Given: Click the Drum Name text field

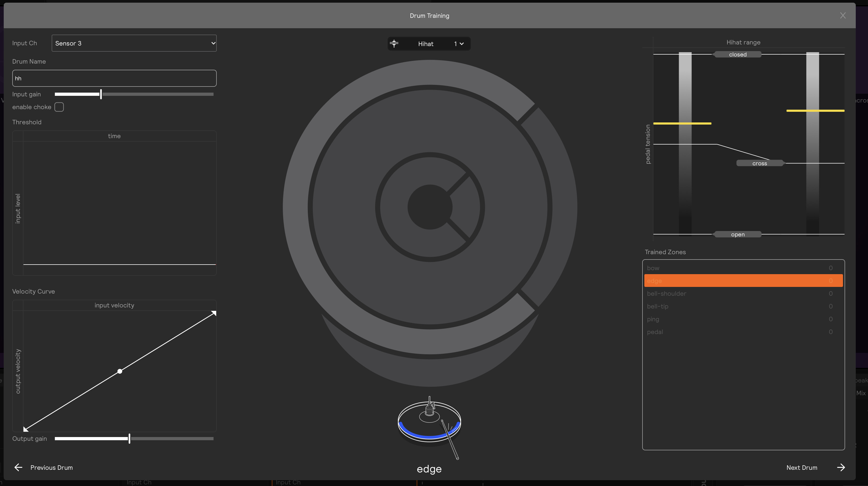Looking at the screenshot, I should pyautogui.click(x=114, y=79).
